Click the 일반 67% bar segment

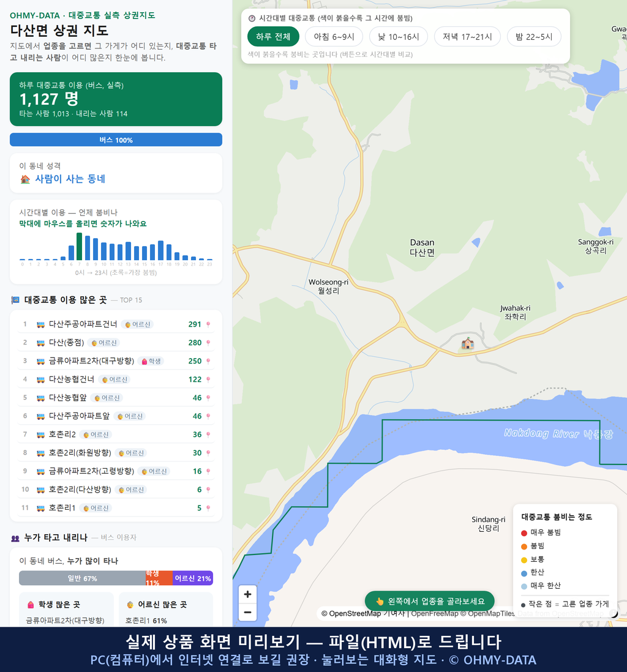point(82,578)
